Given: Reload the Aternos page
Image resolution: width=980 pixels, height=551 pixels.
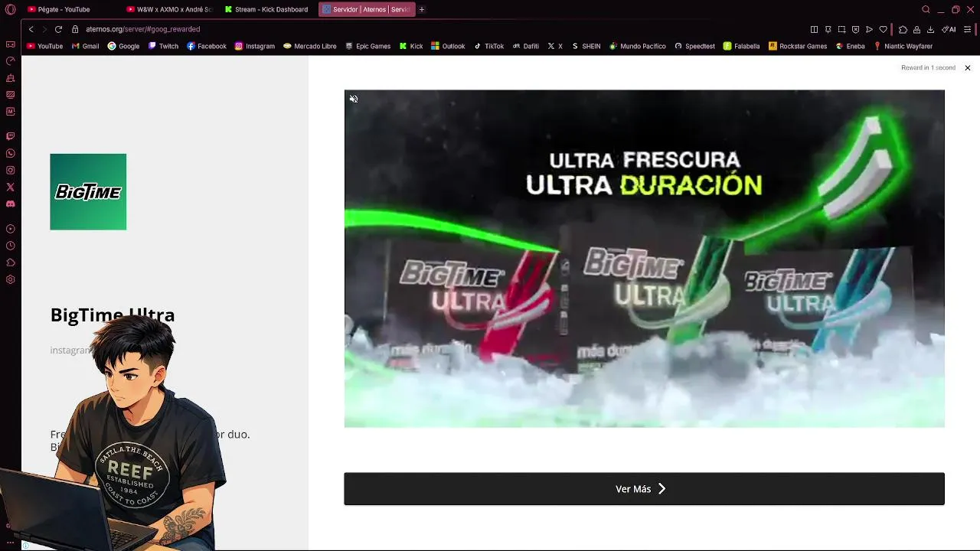Looking at the screenshot, I should pos(58,29).
